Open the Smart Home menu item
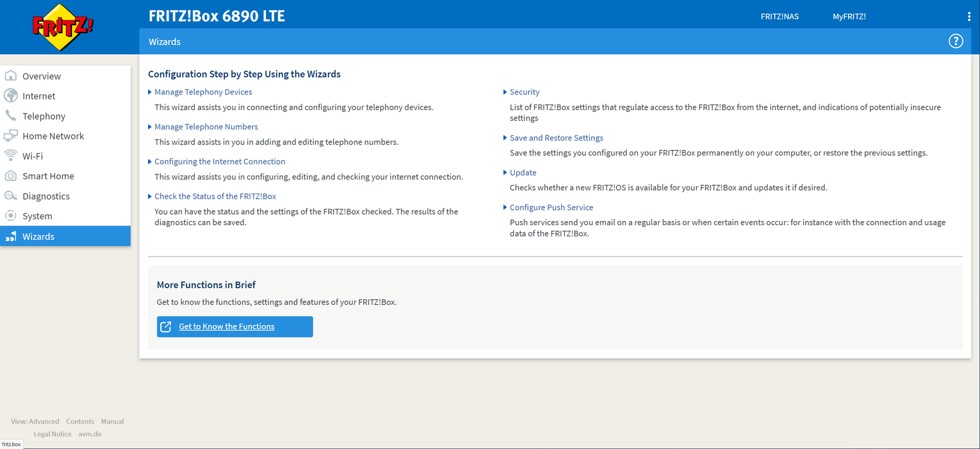Viewport: 980px width, 449px height. (65, 176)
